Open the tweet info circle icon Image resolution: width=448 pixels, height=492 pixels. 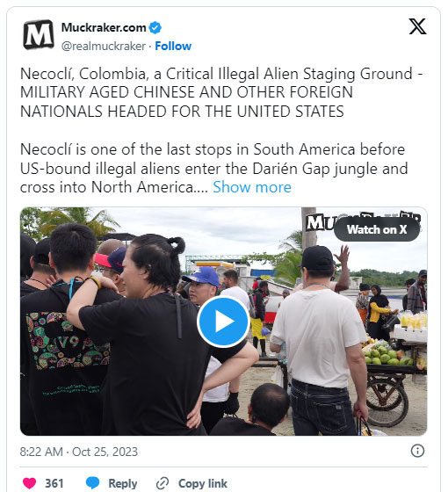point(417,451)
